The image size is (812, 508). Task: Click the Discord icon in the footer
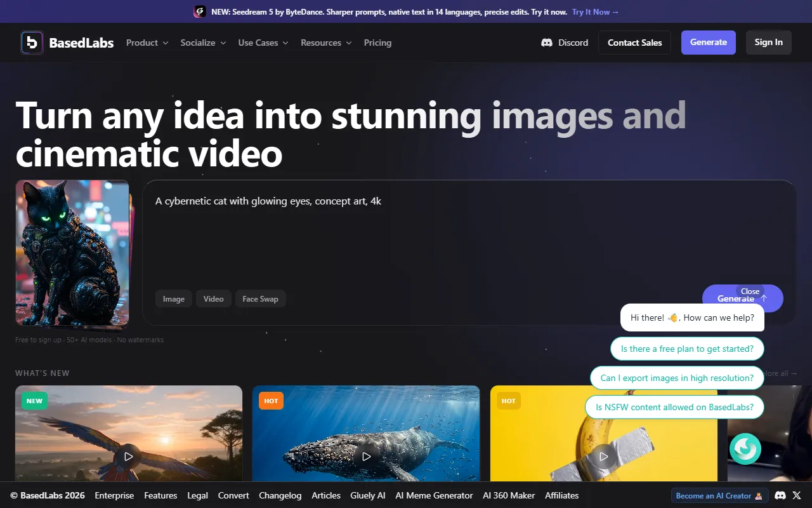(780, 495)
